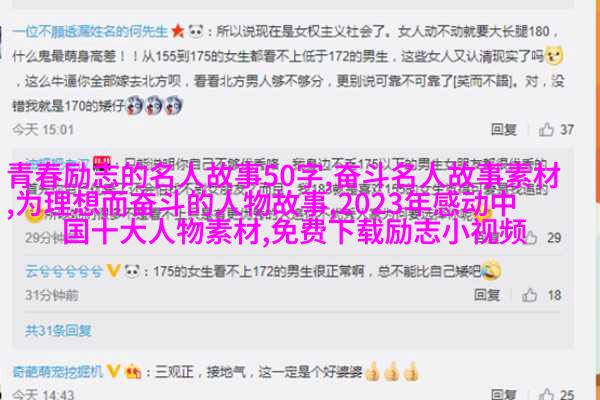Click thumbs-up icon beside count 25

tap(546, 394)
